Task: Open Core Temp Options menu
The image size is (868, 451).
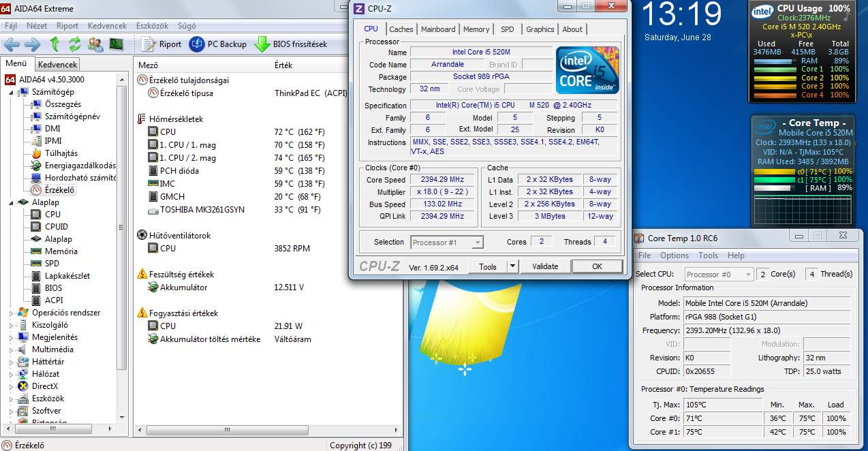Action: pos(675,255)
